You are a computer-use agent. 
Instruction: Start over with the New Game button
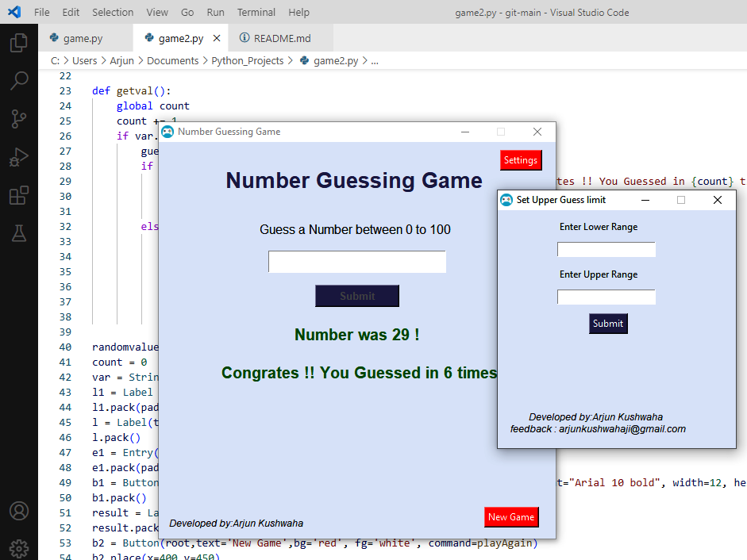tap(511, 517)
